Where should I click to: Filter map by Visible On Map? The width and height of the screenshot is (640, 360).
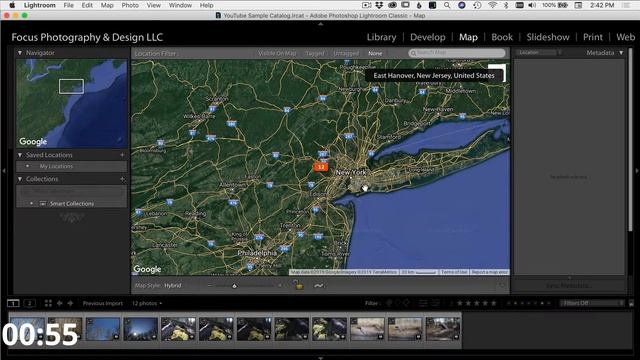click(x=277, y=53)
